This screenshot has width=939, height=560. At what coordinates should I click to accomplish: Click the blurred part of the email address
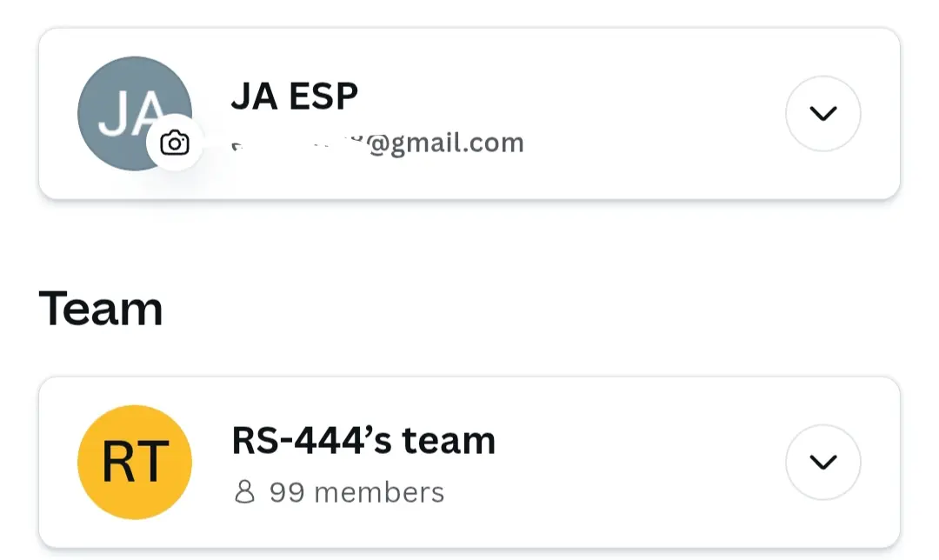(x=297, y=143)
